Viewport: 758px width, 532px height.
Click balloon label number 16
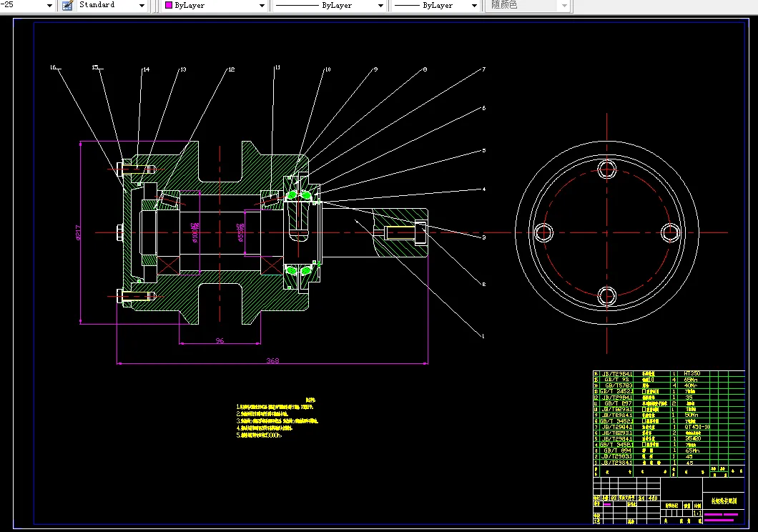pos(53,68)
